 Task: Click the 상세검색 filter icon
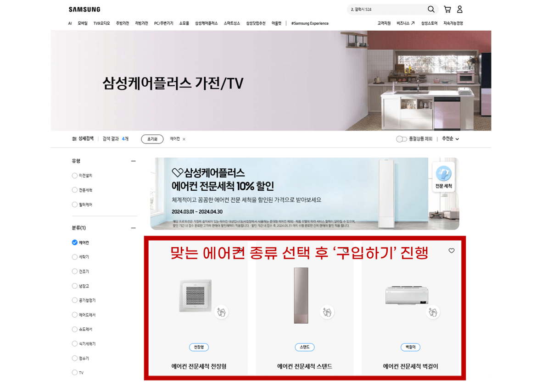coord(74,139)
